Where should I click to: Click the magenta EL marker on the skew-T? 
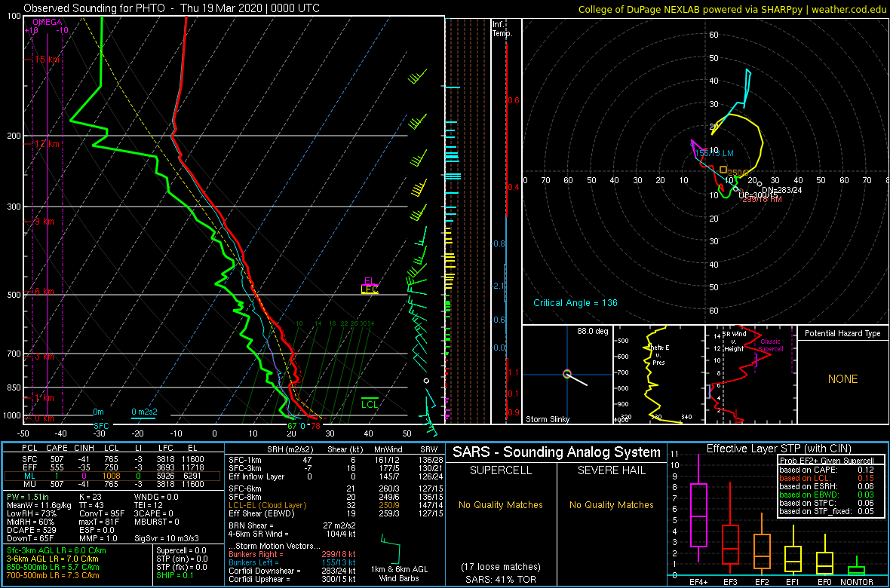(370, 281)
